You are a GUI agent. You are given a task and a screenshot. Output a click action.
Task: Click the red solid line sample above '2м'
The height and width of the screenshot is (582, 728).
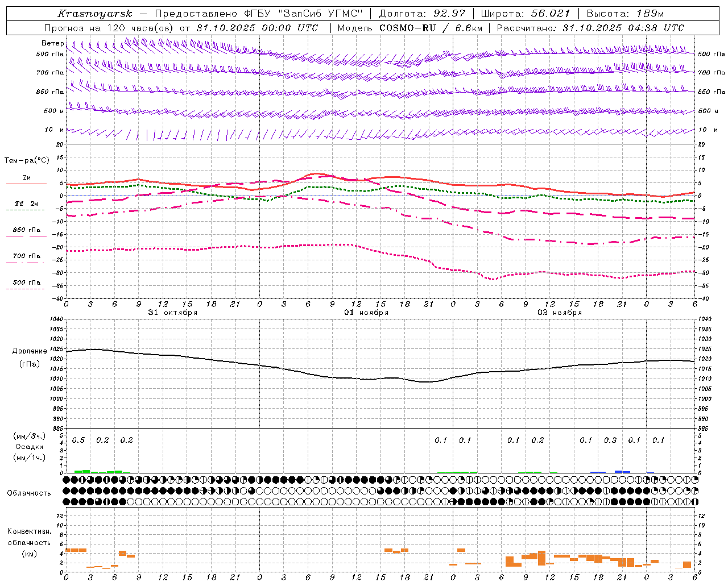point(26,184)
